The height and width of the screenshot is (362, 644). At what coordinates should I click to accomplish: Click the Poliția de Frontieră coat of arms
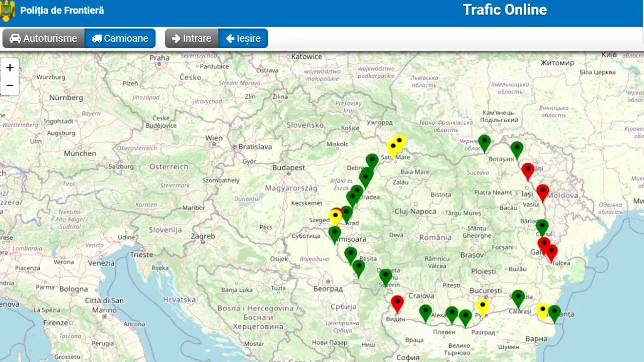pyautogui.click(x=8, y=9)
